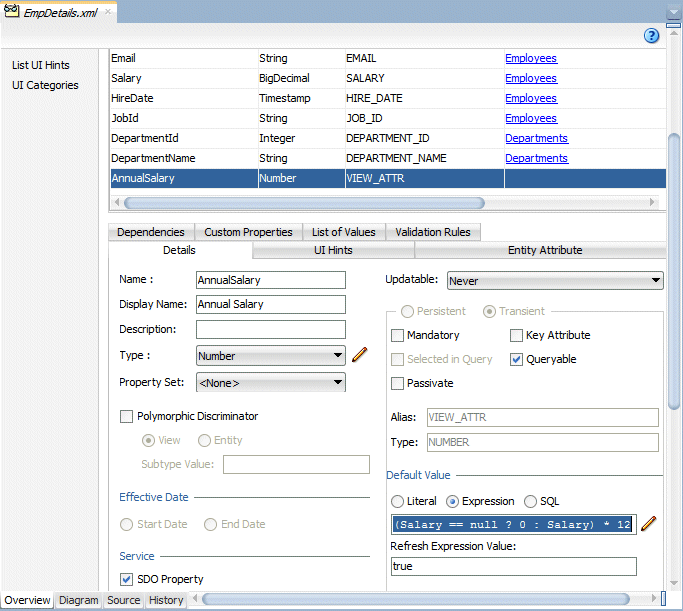
Task: Uncheck the Queryable checkbox
Action: pyautogui.click(x=516, y=359)
